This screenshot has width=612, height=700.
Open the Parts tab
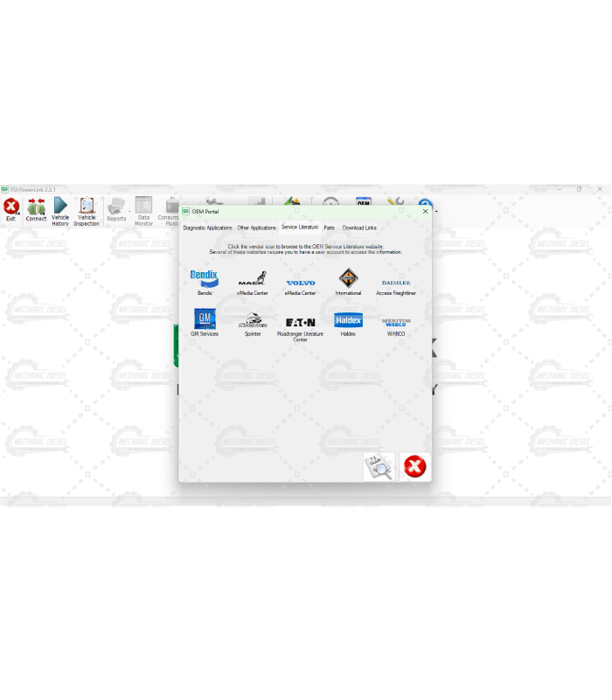point(329,227)
